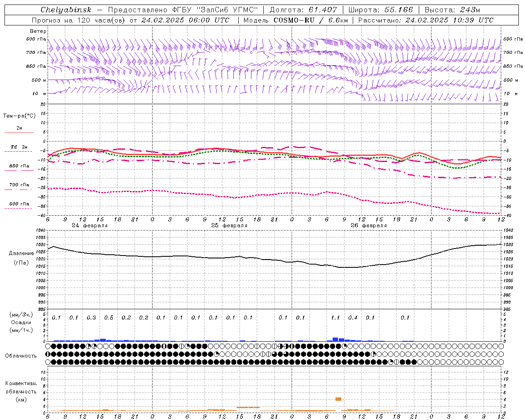525x420 pixels.
Task: Click the tallest orange convective cloud bar
Action: point(338,399)
